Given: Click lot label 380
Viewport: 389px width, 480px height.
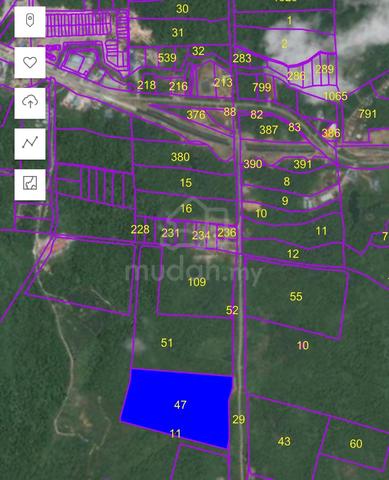Looking at the screenshot, I should pyautogui.click(x=180, y=157).
